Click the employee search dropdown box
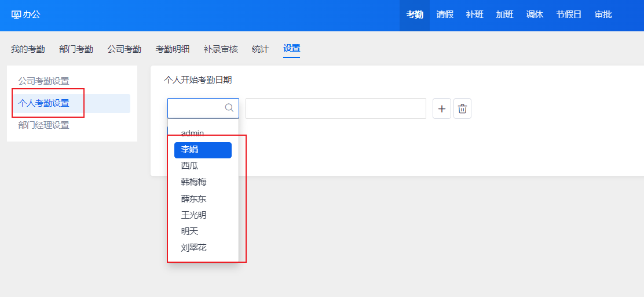Image resolution: width=644 pixels, height=297 pixels. tap(197, 108)
